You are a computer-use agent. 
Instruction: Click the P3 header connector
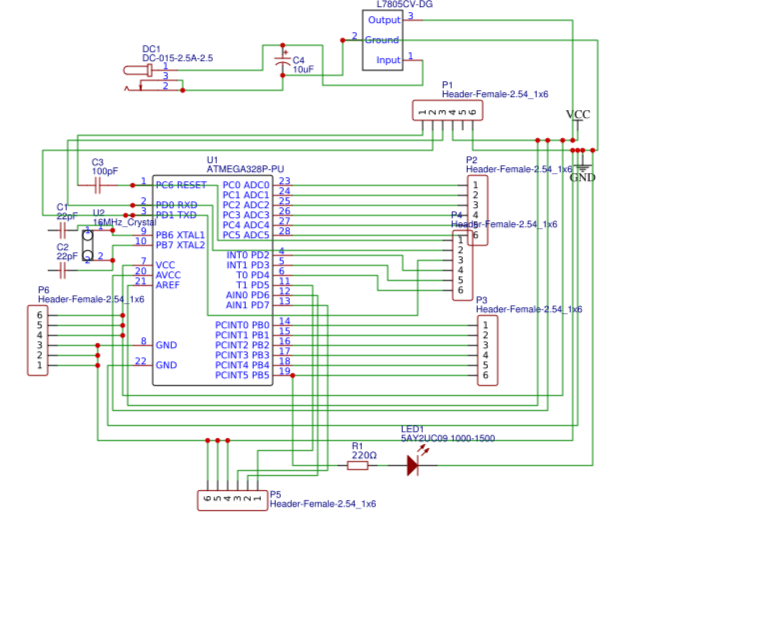(485, 350)
